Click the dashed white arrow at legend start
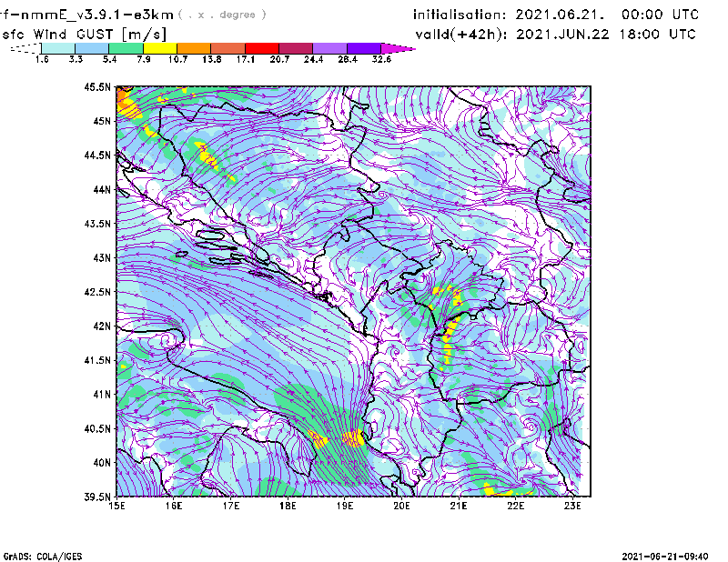This screenshot has width=728, height=562. [x=25, y=48]
